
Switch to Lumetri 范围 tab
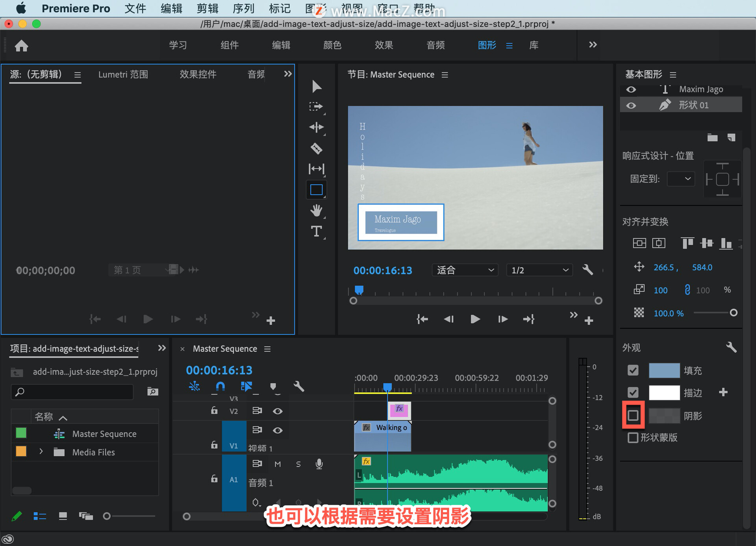click(123, 74)
